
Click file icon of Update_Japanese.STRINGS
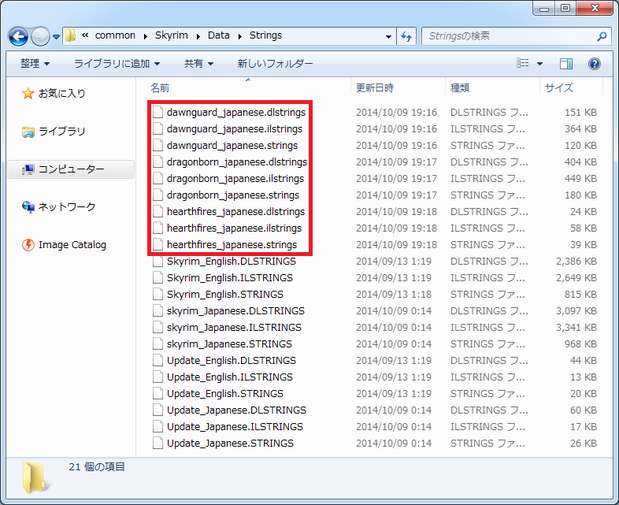click(x=158, y=444)
